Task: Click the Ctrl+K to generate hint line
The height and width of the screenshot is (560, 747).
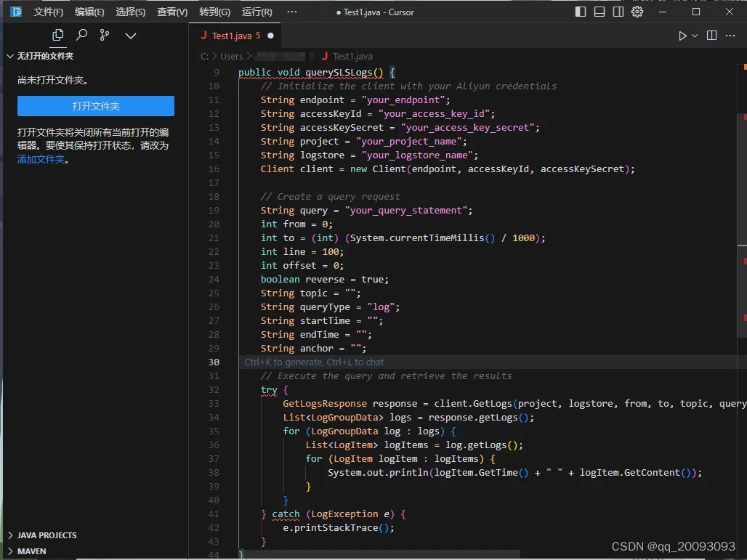Action: (x=314, y=362)
